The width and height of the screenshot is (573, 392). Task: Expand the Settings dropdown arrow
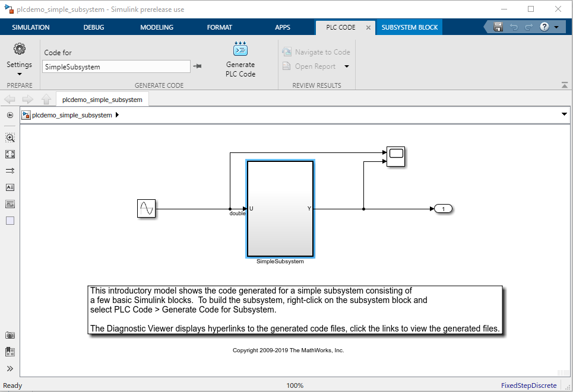20,74
